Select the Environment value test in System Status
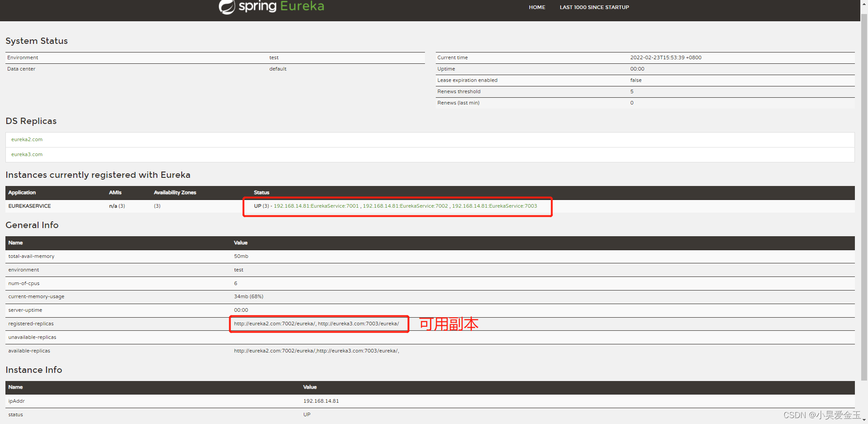The height and width of the screenshot is (424, 868). click(x=274, y=57)
